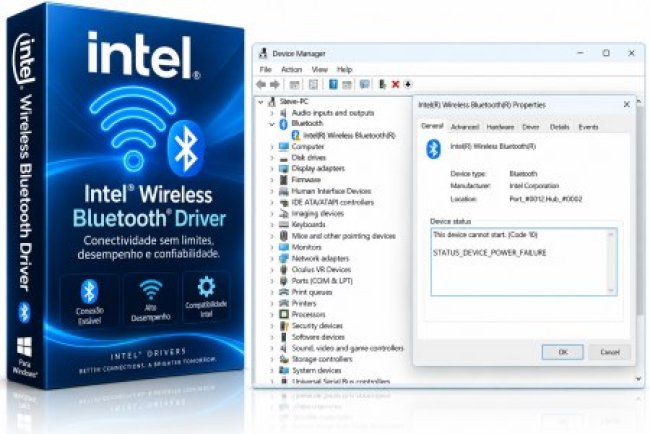Click the 'Port_#0012.Hub_#0002' location value
This screenshot has width=650, height=434.
546,199
